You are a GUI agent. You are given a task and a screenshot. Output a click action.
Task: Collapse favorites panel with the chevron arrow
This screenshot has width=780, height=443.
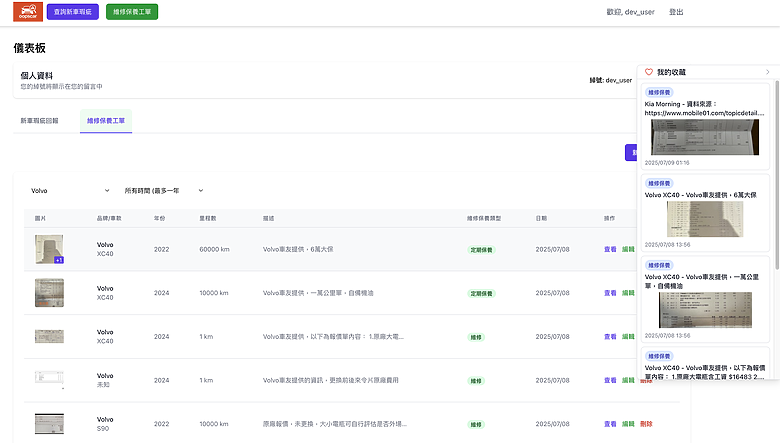pyautogui.click(x=768, y=72)
